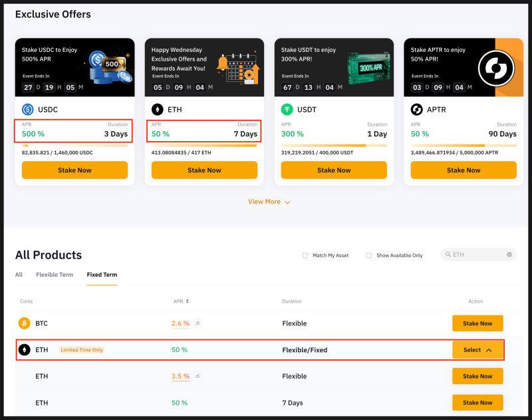Click the Duration column header

pyautogui.click(x=292, y=301)
